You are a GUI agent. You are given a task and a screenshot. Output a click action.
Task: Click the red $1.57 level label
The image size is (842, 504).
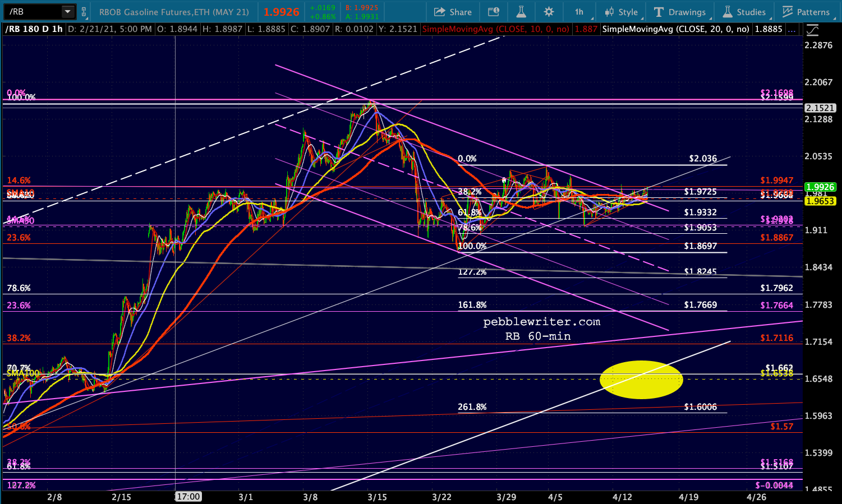point(781,427)
